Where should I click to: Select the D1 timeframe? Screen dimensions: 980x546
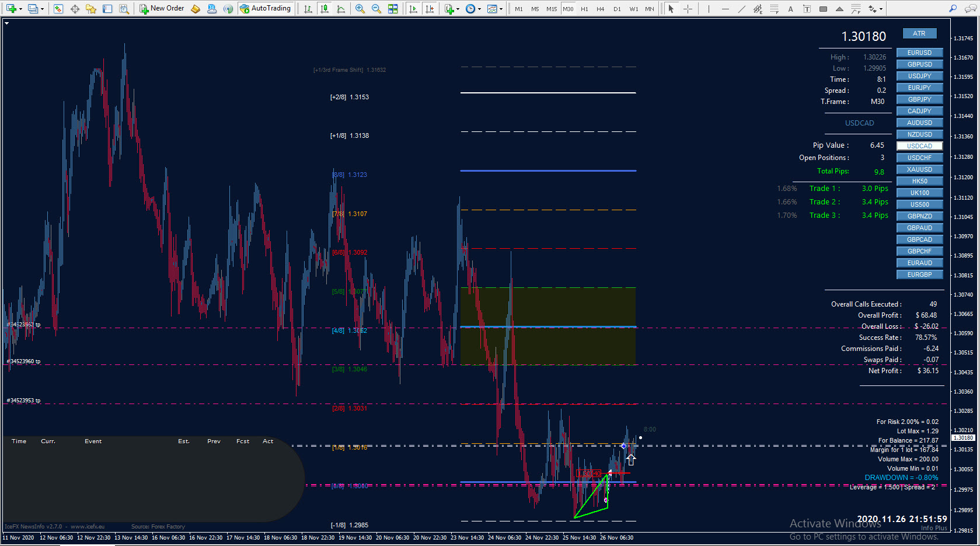click(x=617, y=9)
